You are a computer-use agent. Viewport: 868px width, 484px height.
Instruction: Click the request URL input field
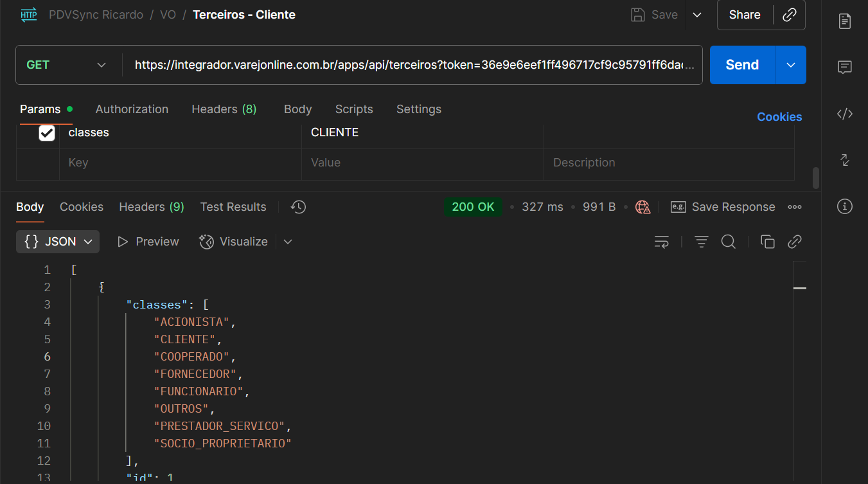tap(414, 65)
